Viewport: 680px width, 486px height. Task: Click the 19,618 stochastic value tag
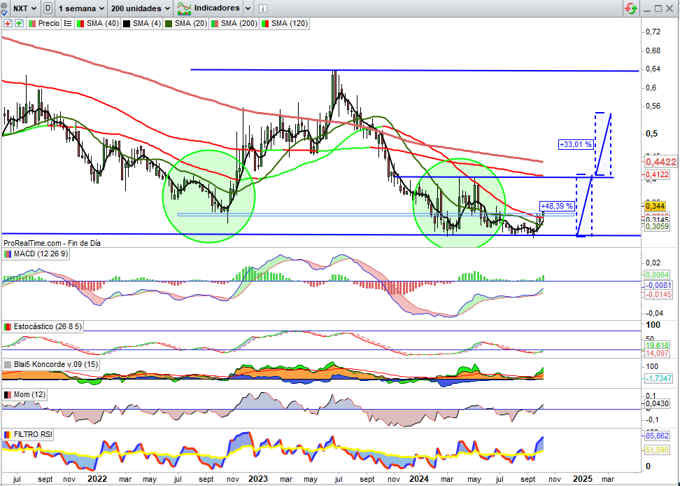coord(657,346)
